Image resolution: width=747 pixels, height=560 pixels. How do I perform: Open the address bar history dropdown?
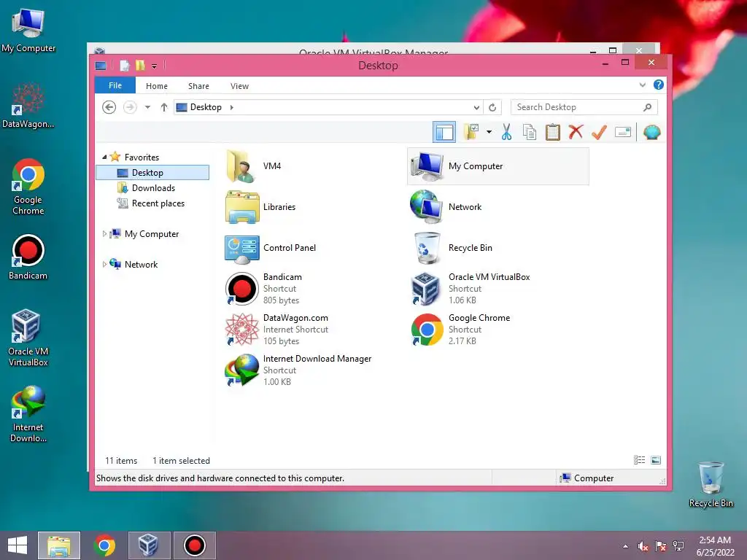click(x=476, y=107)
